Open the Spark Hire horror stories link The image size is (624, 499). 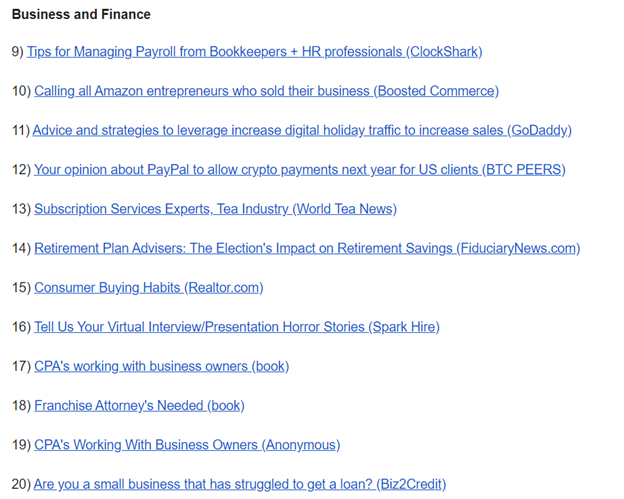pyautogui.click(x=237, y=327)
